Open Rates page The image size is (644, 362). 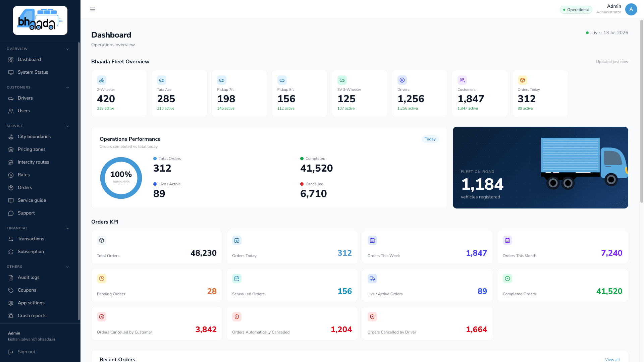[x=39, y=175]
